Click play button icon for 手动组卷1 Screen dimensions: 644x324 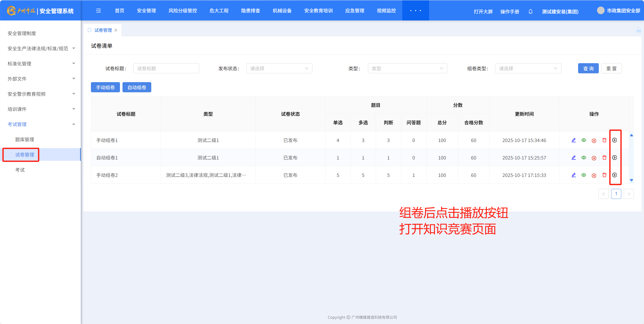[x=614, y=140]
